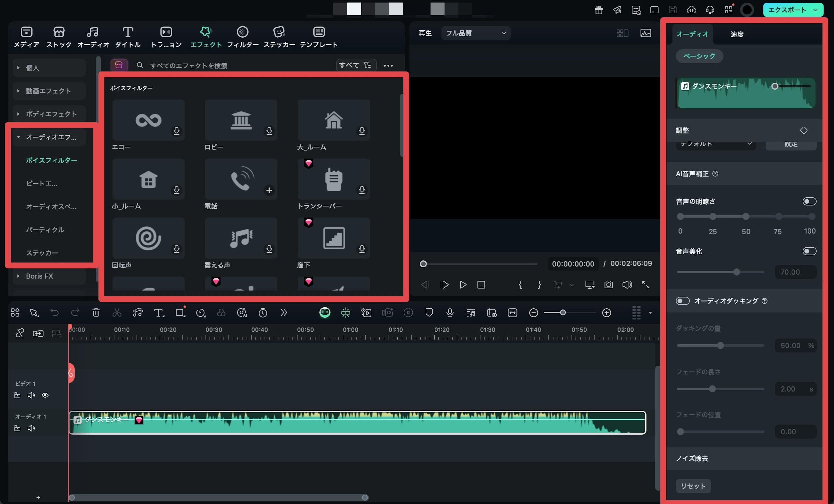Download the 震える声 voice filter
The image size is (834, 504).
click(x=269, y=249)
